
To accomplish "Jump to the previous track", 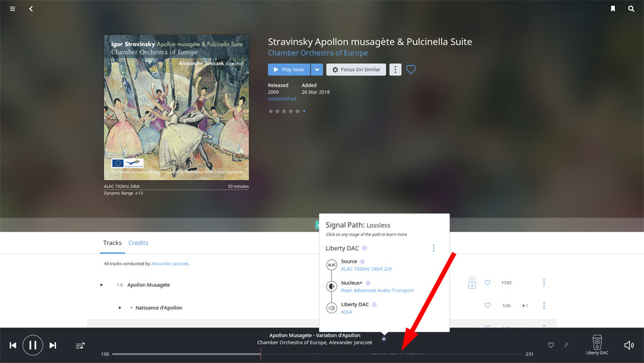I will tap(13, 346).
